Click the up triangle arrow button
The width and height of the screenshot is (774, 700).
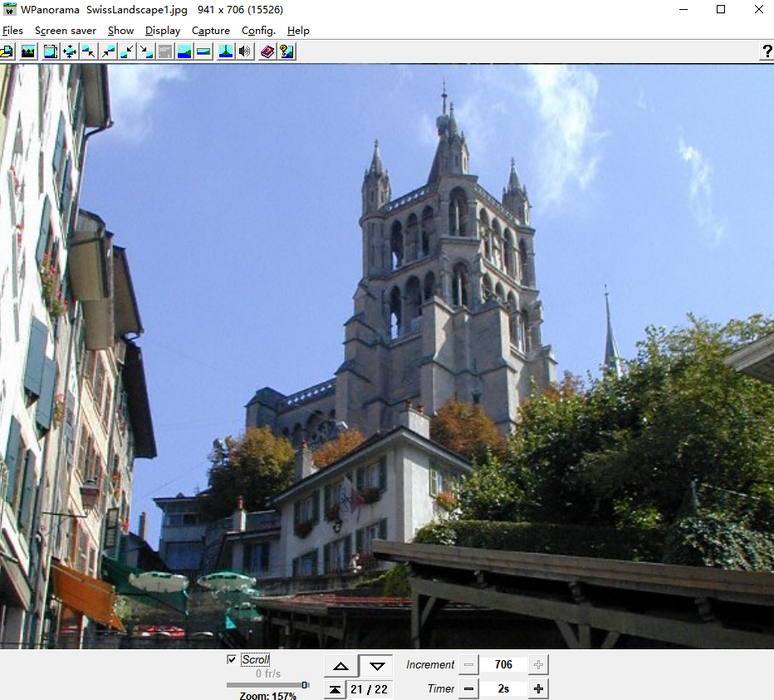pyautogui.click(x=341, y=665)
